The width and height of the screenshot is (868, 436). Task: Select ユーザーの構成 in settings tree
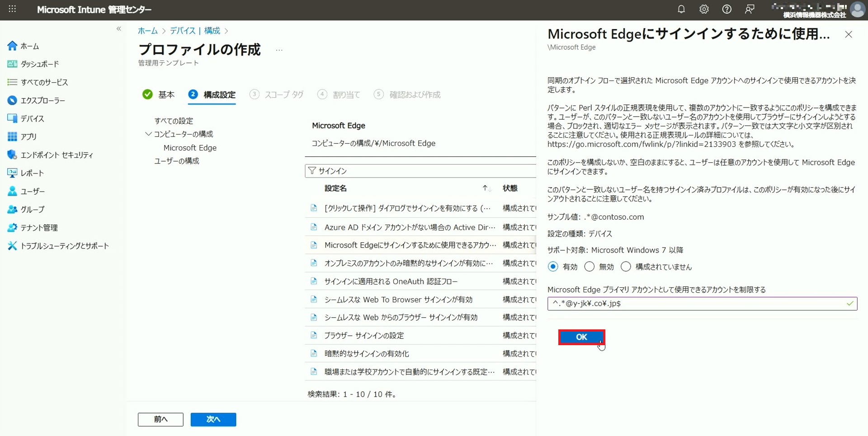coord(176,161)
